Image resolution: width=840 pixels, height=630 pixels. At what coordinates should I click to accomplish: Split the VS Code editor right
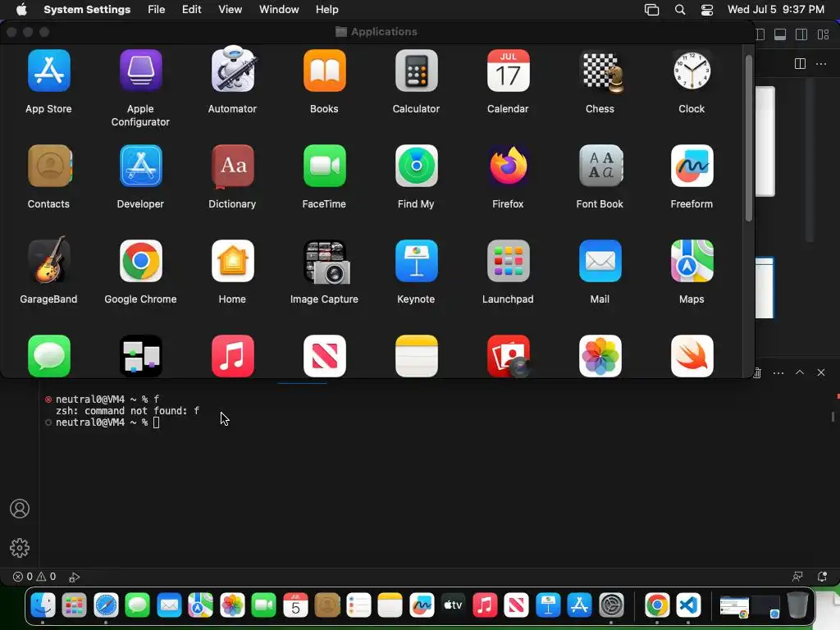800,64
